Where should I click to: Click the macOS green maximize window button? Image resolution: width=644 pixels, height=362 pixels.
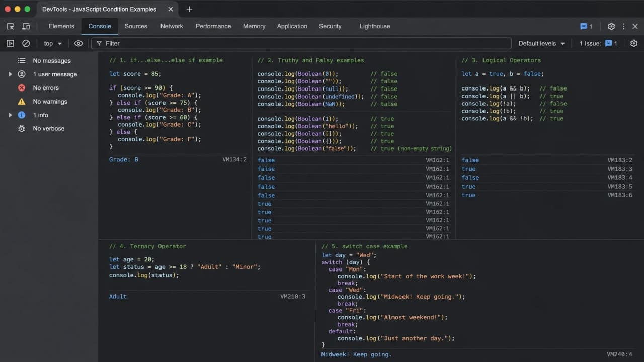click(x=27, y=9)
